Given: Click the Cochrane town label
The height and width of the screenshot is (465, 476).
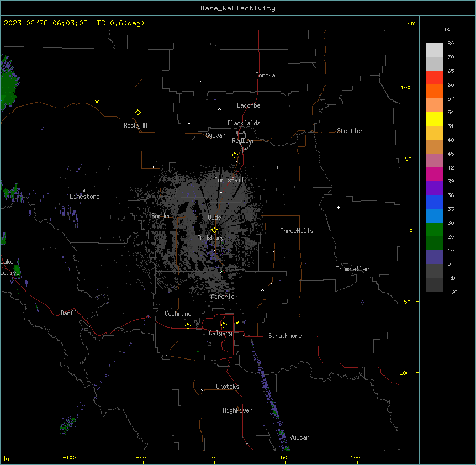Looking at the screenshot, I should point(178,314).
